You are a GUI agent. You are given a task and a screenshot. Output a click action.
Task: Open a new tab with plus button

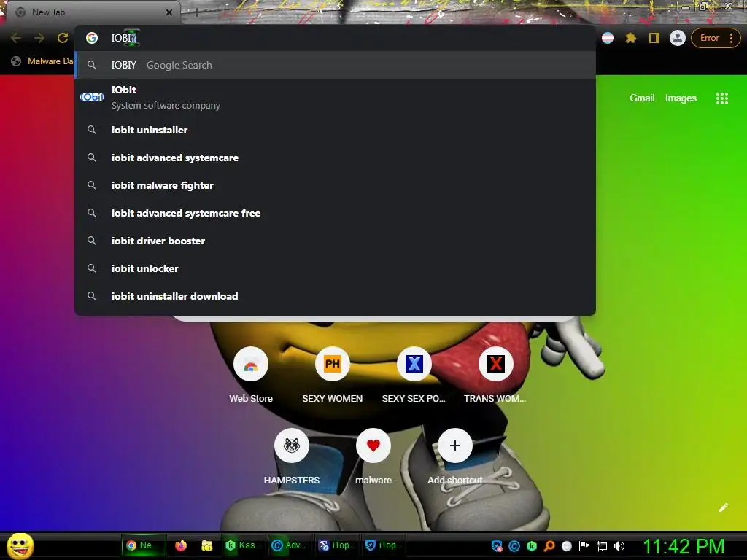pyautogui.click(x=197, y=13)
